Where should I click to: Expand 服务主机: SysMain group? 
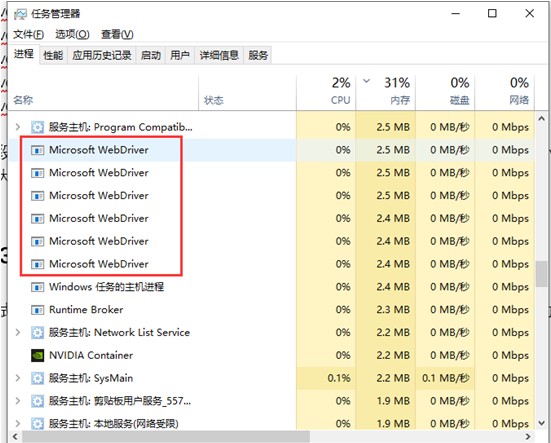(x=18, y=378)
